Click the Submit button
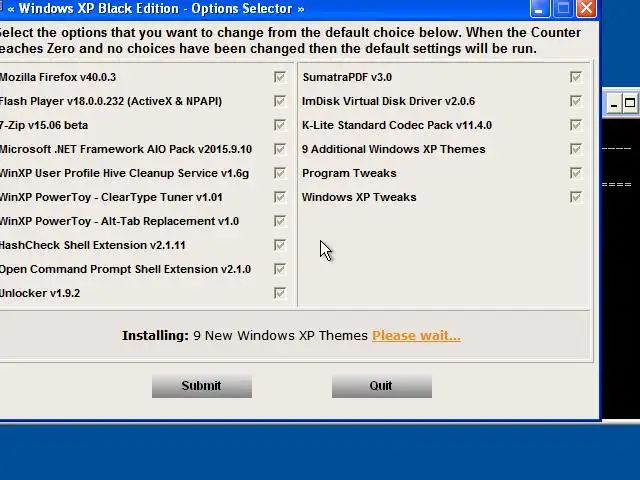Image resolution: width=640 pixels, height=480 pixels. click(x=202, y=386)
